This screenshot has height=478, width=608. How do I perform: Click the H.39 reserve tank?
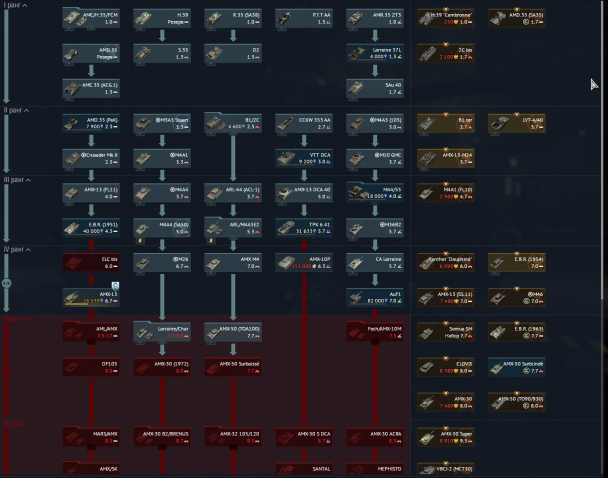(x=160, y=18)
